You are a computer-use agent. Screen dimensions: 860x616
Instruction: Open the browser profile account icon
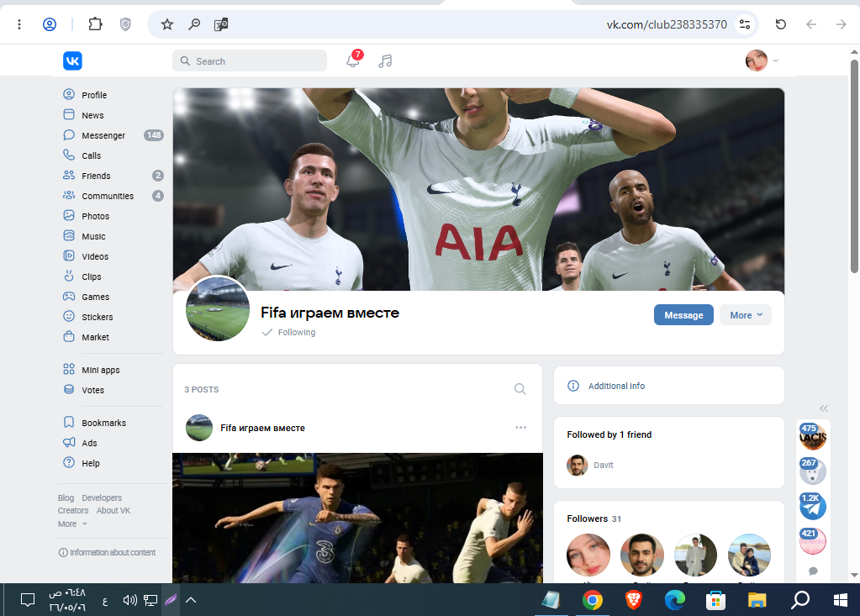(x=50, y=24)
